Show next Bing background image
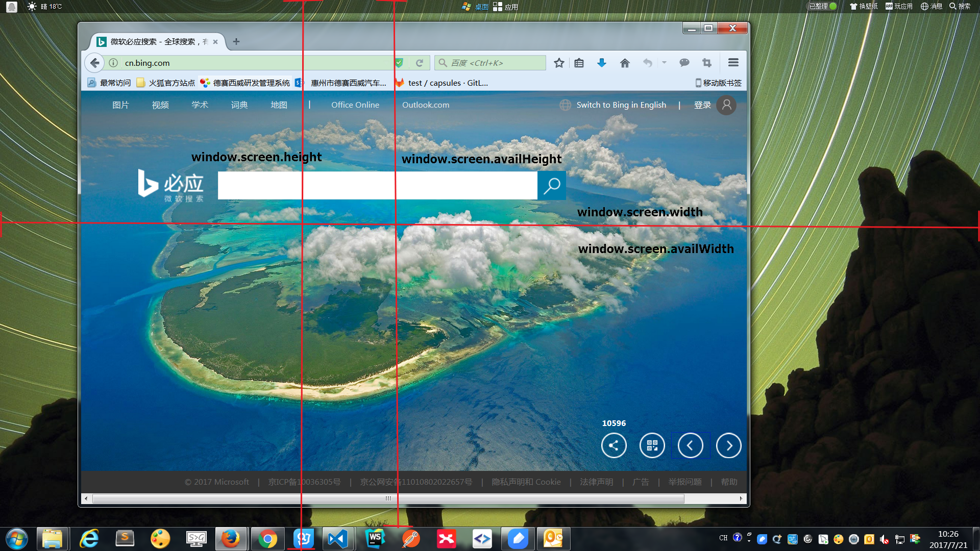Image resolution: width=980 pixels, height=551 pixels. click(x=728, y=445)
